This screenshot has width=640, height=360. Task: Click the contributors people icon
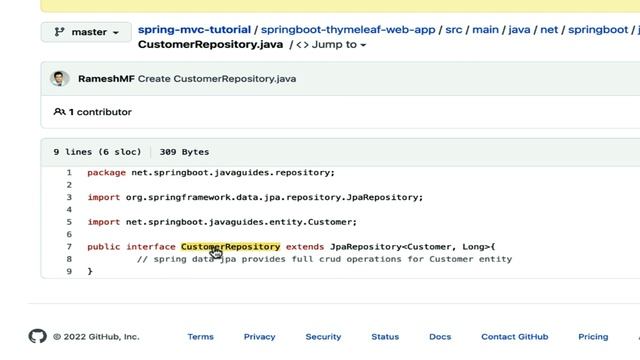59,111
